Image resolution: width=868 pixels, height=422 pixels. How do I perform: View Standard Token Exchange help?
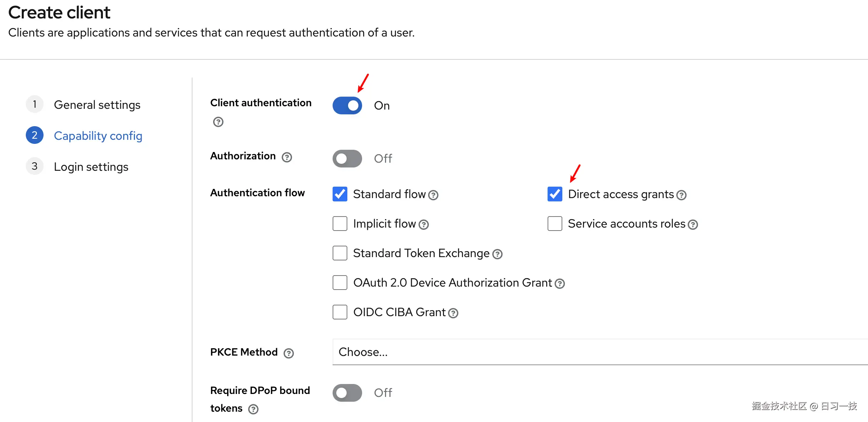click(x=497, y=254)
